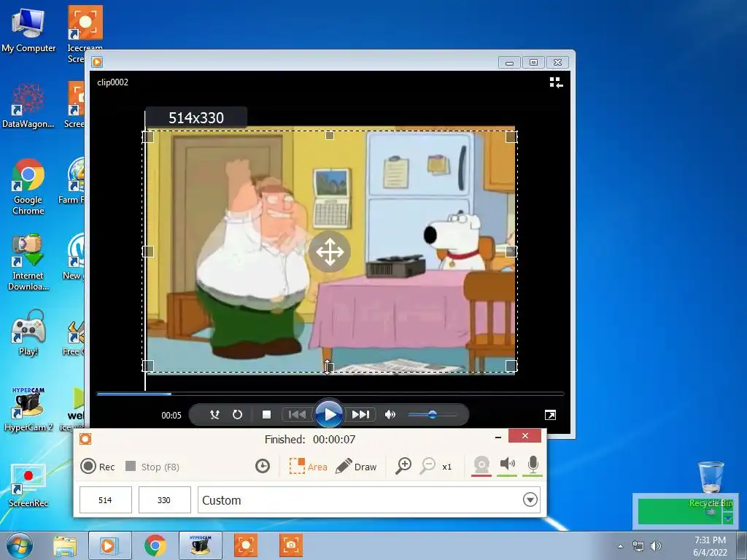Adjust the media player volume slider

coord(432,415)
